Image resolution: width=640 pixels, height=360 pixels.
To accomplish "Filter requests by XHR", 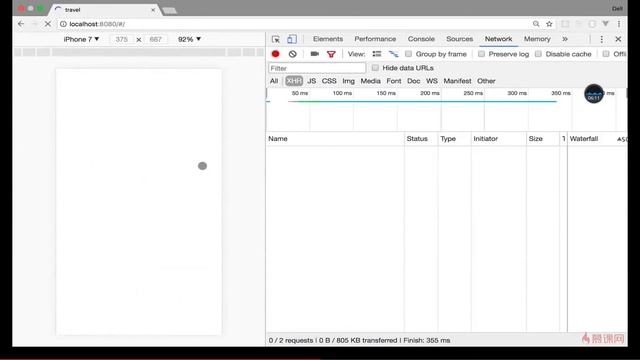I will 294,81.
